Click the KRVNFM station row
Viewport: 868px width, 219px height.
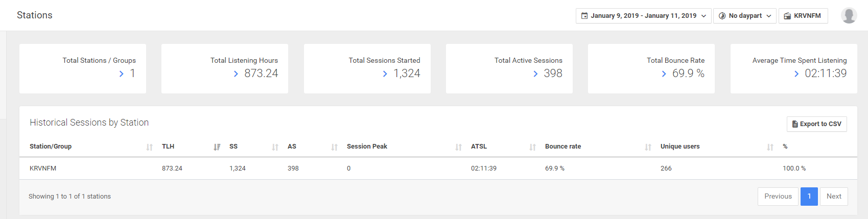pos(43,168)
